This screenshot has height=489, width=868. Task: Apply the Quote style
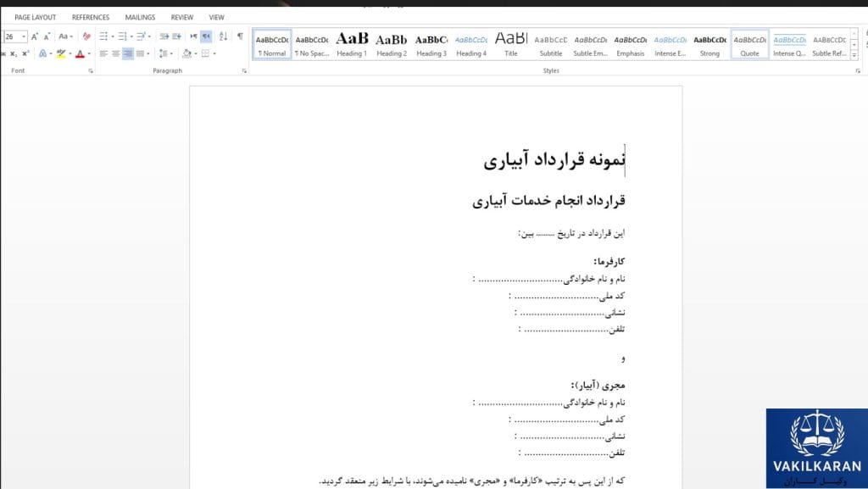[x=750, y=45]
